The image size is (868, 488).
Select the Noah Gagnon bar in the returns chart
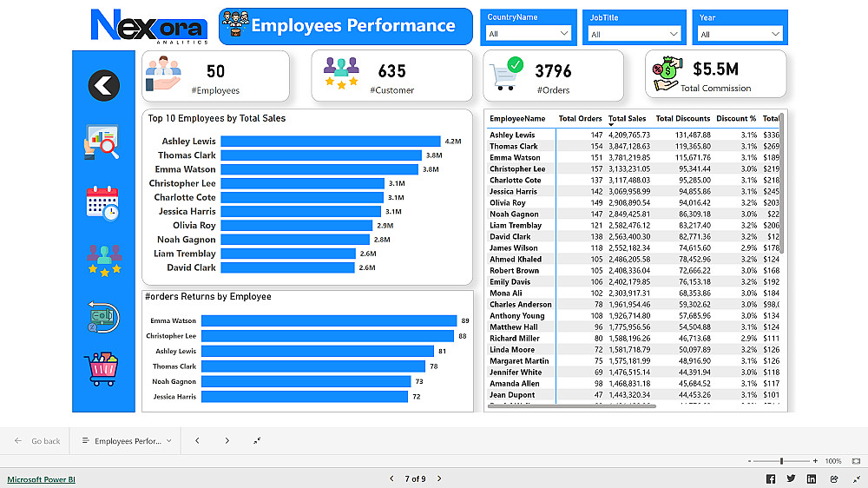pyautogui.click(x=306, y=382)
